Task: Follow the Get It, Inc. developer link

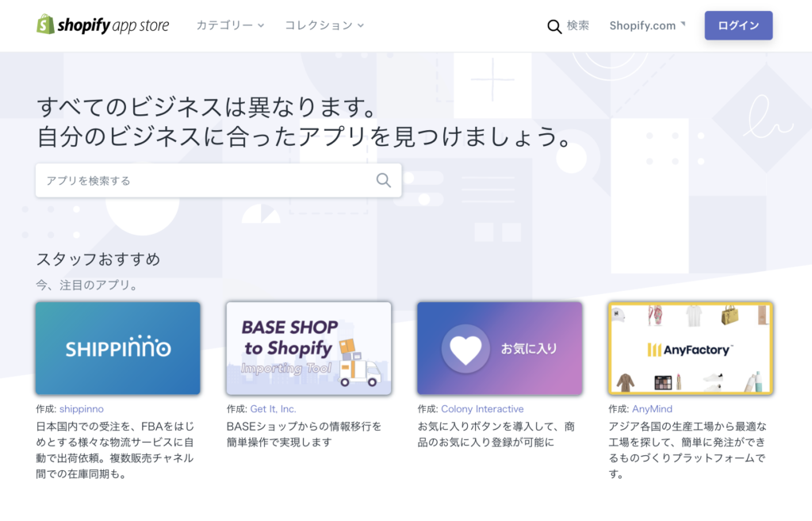Action: [273, 409]
